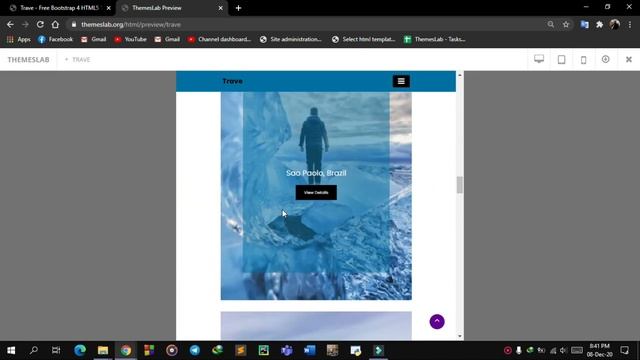Open the Windows Start menu
This screenshot has height=360, width=640.
(x=11, y=350)
